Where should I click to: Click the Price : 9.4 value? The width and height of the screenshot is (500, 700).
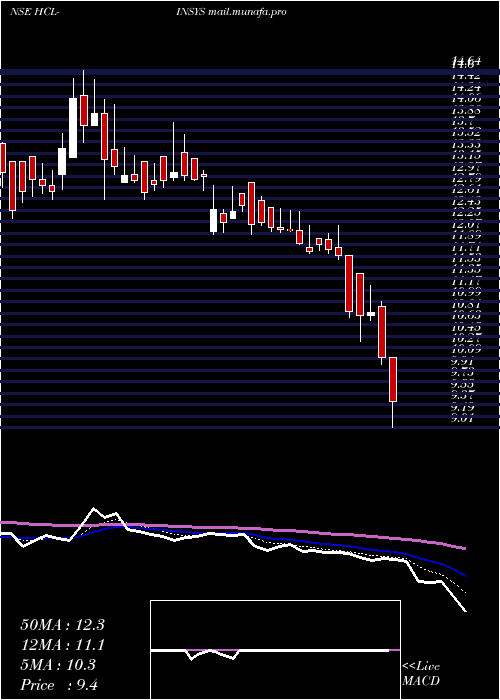point(59,685)
